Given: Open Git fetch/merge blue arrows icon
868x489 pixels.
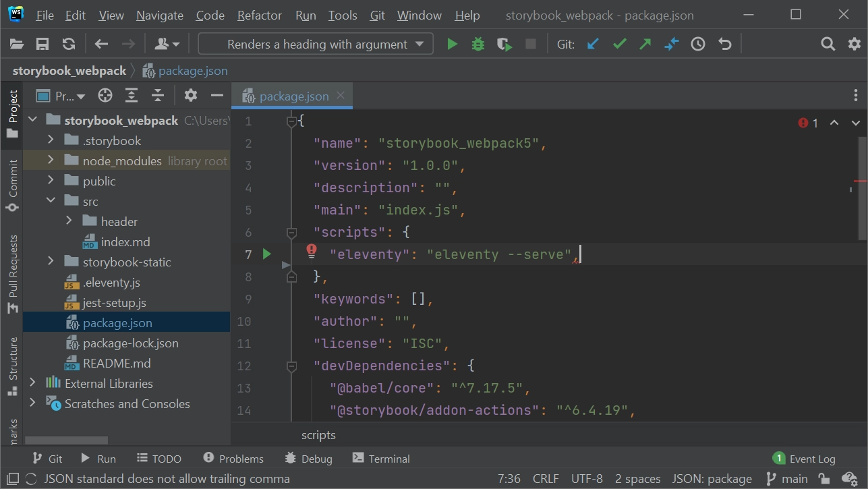Looking at the screenshot, I should coord(672,45).
